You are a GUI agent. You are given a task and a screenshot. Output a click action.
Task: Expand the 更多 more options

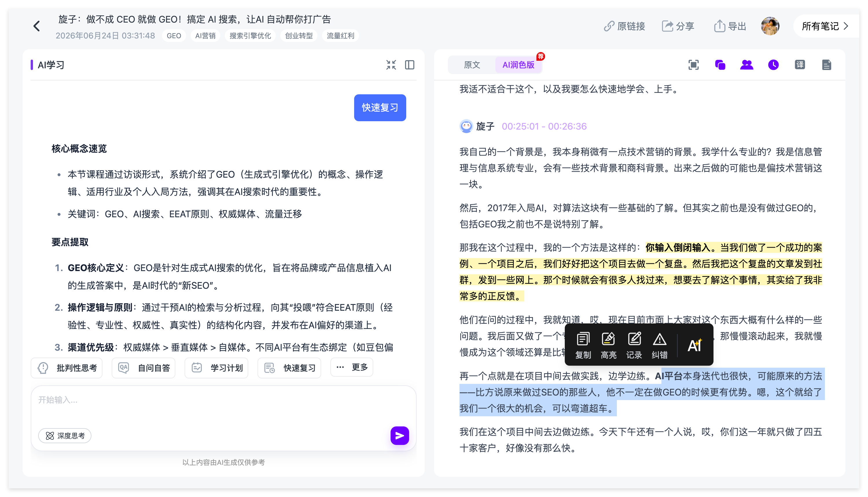pos(352,367)
